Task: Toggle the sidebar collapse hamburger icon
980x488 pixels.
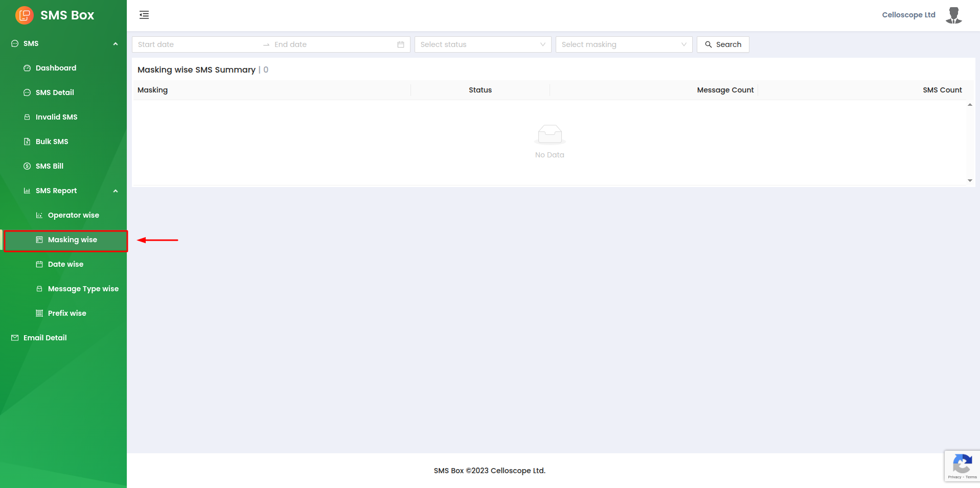Action: tap(144, 15)
